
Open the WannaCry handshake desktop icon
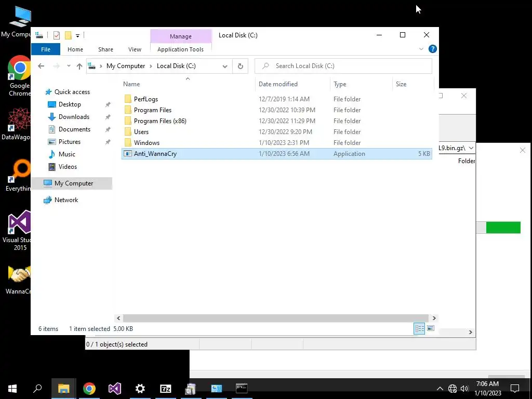point(19,279)
